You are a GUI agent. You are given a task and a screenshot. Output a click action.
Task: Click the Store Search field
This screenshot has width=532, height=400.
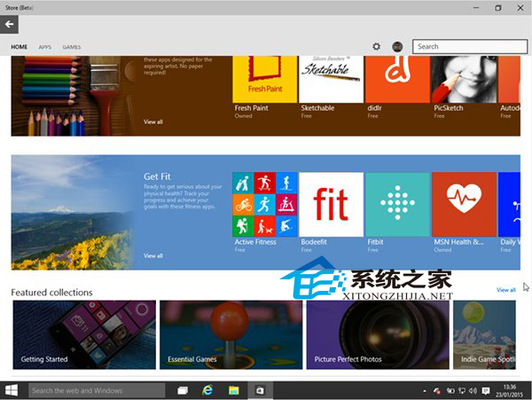(470, 46)
